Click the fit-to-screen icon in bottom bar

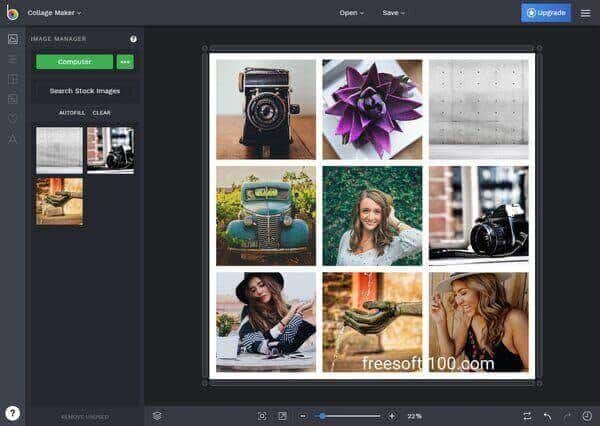coord(262,415)
